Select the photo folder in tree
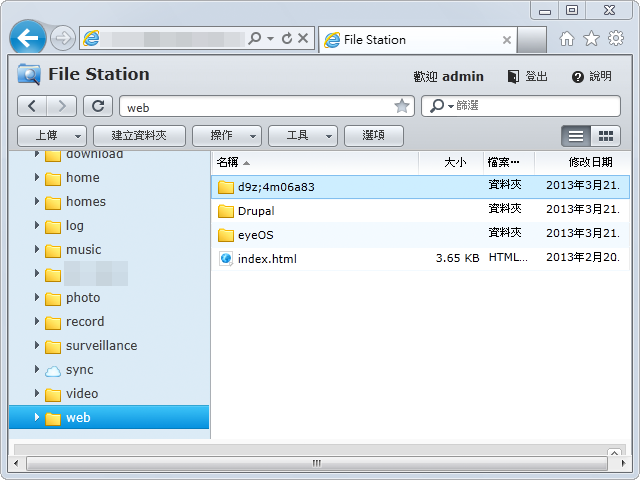Viewport: 640px width, 480px height. pyautogui.click(x=83, y=298)
